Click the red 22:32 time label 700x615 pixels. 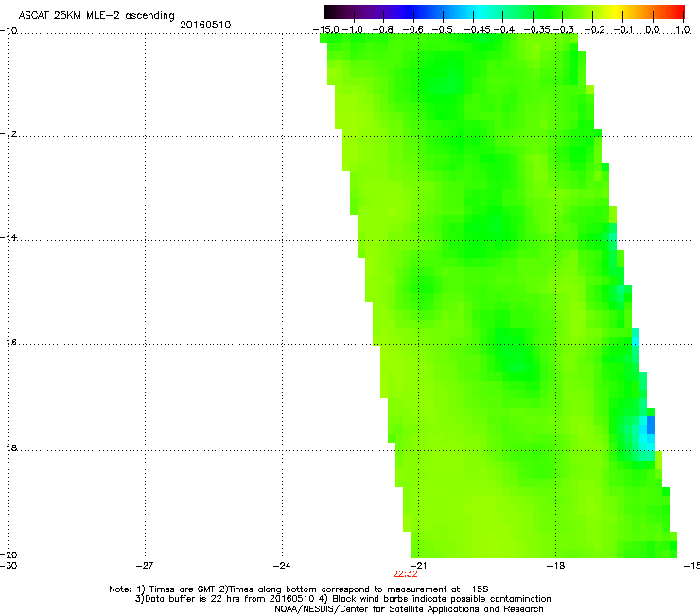coord(406,574)
